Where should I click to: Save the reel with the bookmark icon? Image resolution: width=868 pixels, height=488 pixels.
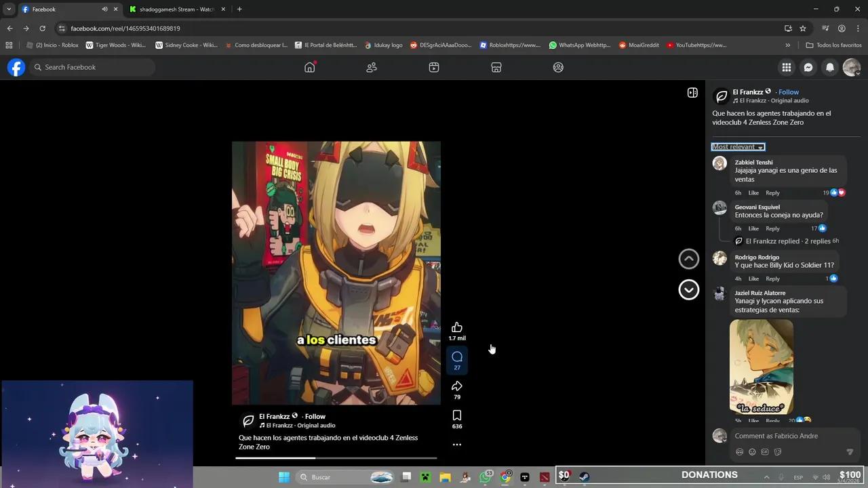[x=457, y=415]
